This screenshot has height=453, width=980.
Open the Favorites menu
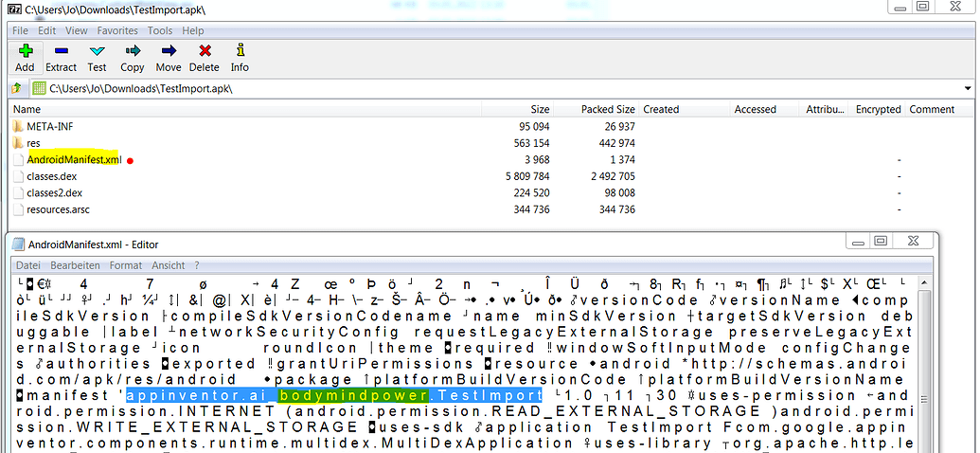pos(116,30)
